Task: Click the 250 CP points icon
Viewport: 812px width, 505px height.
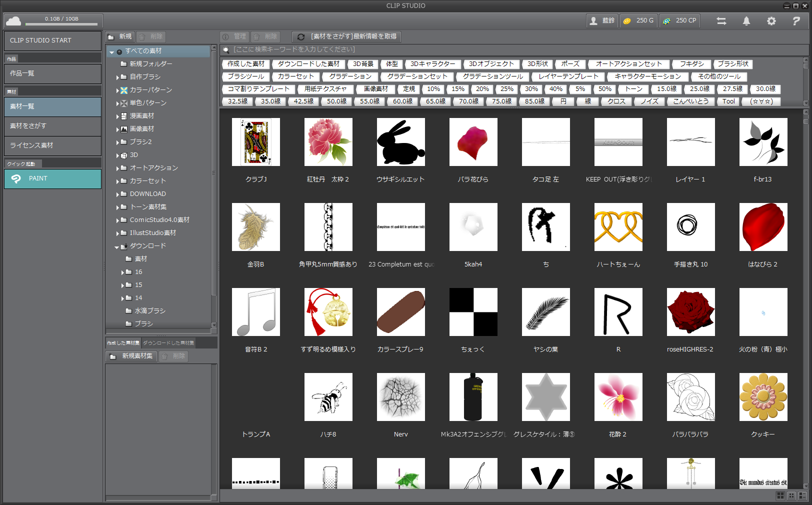Action: click(x=679, y=21)
